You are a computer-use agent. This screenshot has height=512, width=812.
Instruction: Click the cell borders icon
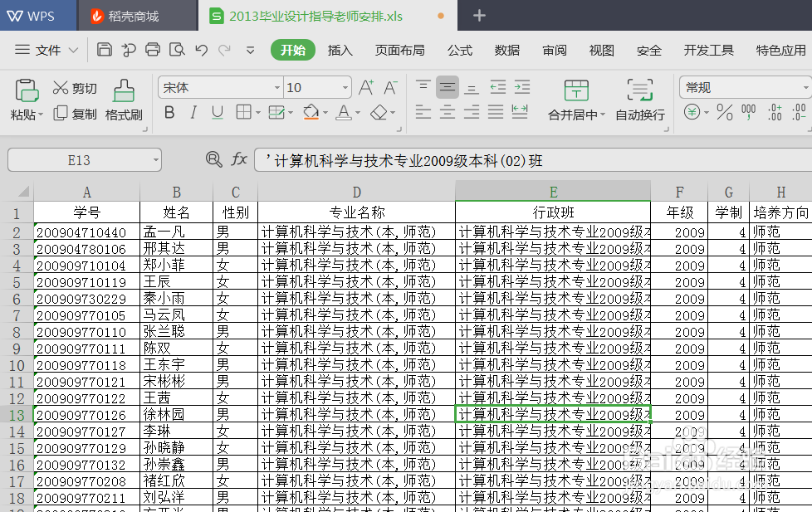tap(243, 112)
